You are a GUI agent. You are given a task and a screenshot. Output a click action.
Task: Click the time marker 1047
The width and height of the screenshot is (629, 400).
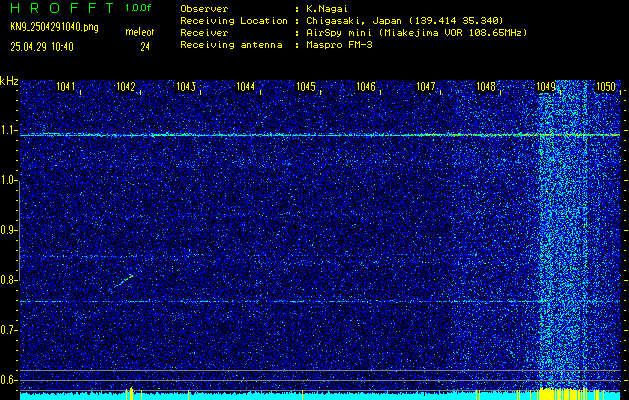426,86
